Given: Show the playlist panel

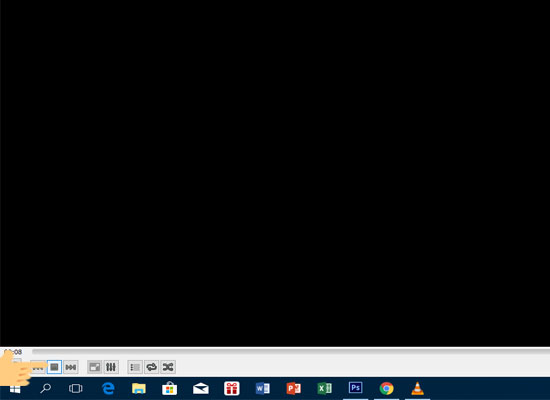Looking at the screenshot, I should 135,367.
